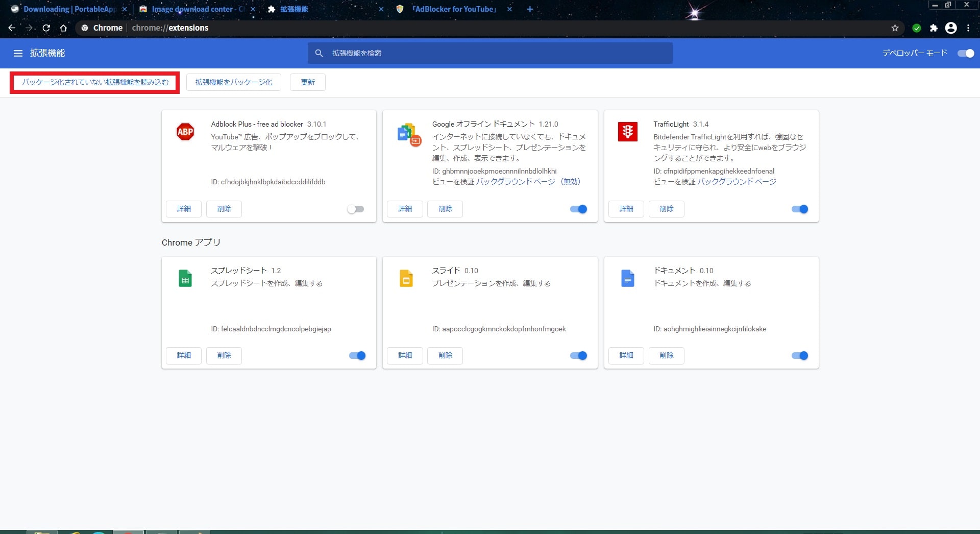Click 削除 for TrafficLight
Viewport: 980px width, 534px height.
(667, 209)
